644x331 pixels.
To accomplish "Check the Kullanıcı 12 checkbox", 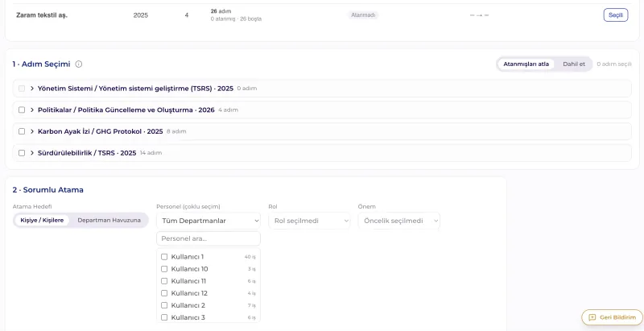I will [164, 293].
